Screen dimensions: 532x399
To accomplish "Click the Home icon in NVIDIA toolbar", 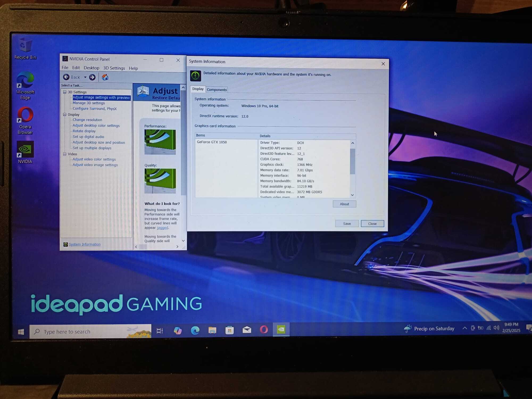I will [105, 77].
